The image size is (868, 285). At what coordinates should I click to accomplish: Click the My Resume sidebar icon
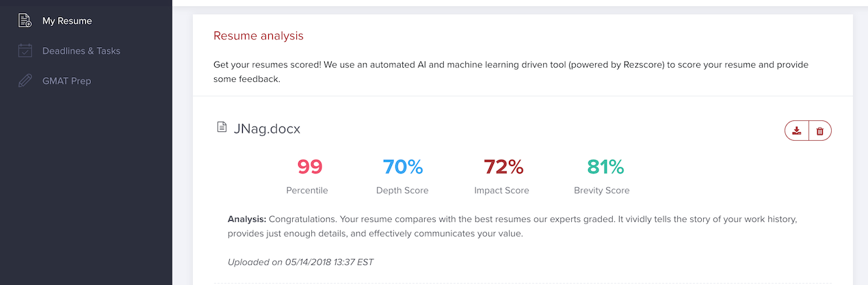tap(25, 21)
